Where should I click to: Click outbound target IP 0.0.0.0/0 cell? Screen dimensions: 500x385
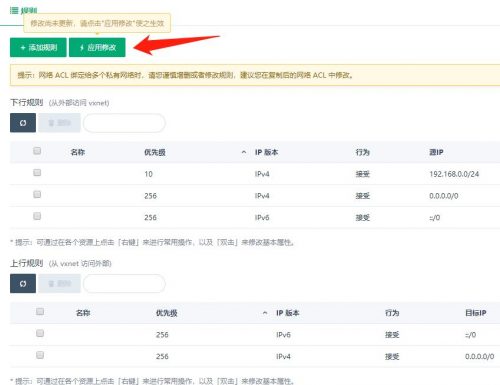coord(480,357)
